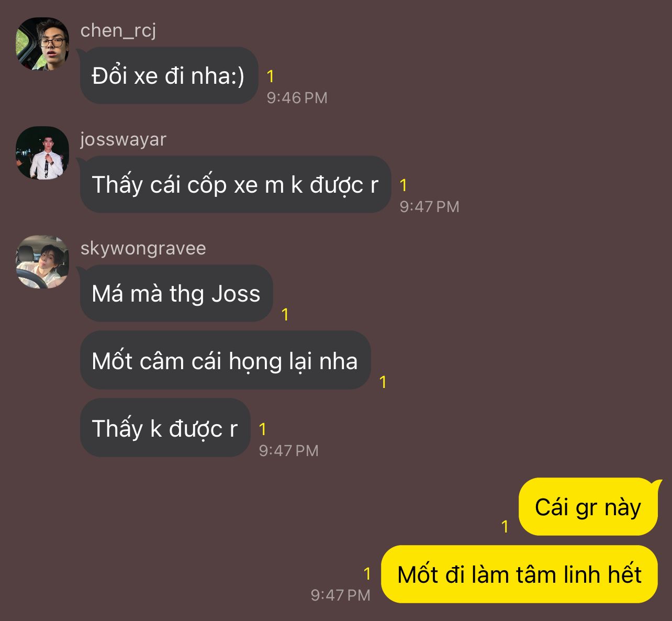Open chen_rcj's profile picture
The width and height of the screenshot is (672, 621).
42,44
